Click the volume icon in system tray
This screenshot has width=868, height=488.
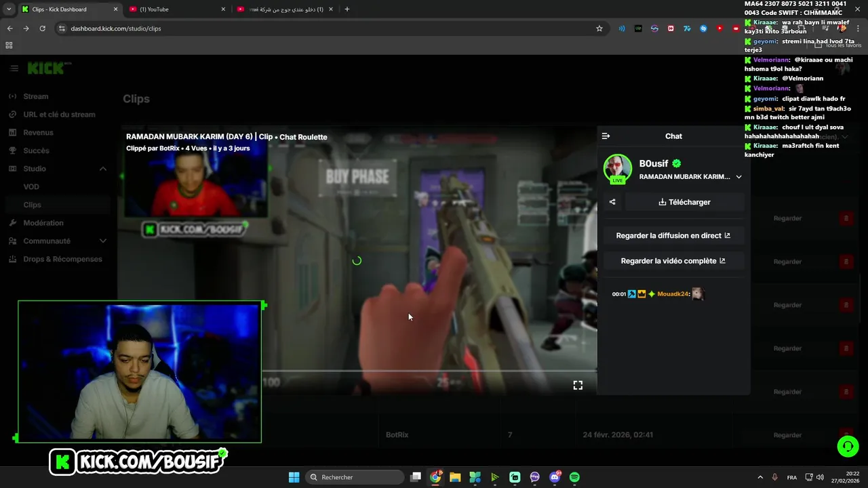coord(821,477)
